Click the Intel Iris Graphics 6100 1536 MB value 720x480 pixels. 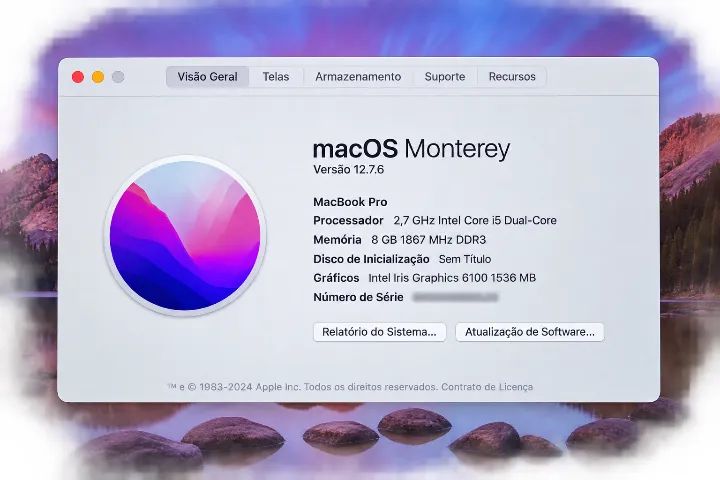(x=452, y=278)
